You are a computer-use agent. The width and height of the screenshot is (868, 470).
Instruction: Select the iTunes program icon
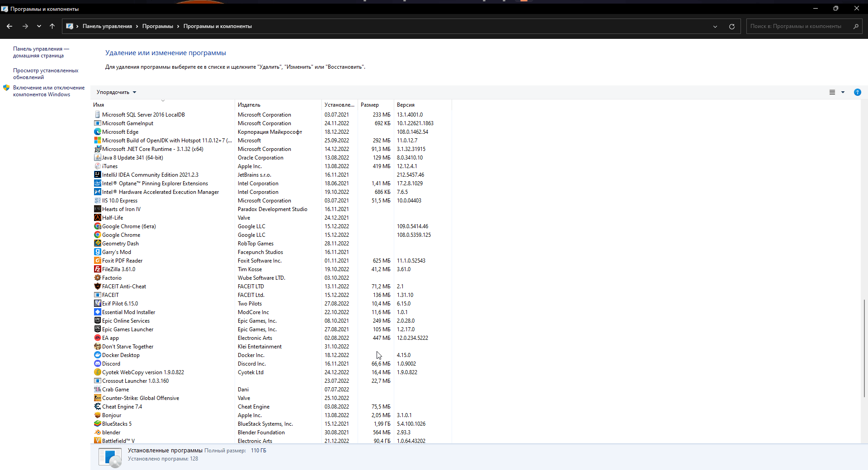(97, 166)
